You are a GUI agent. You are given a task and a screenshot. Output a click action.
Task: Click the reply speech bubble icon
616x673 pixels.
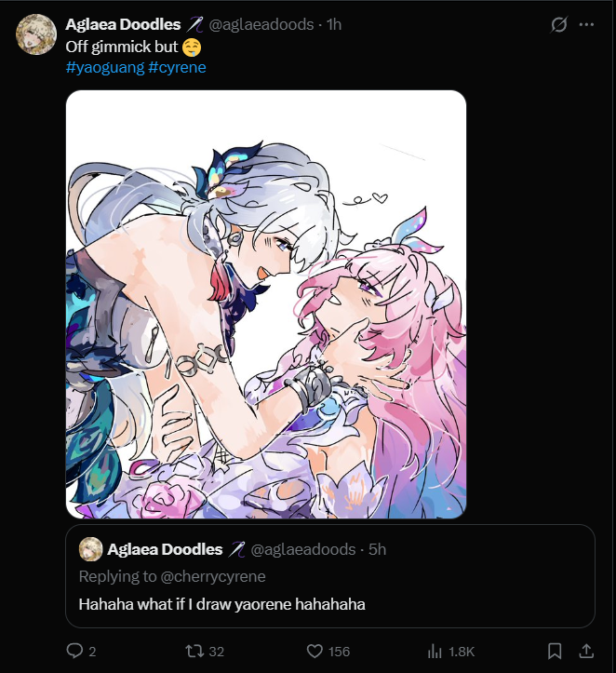click(x=74, y=651)
